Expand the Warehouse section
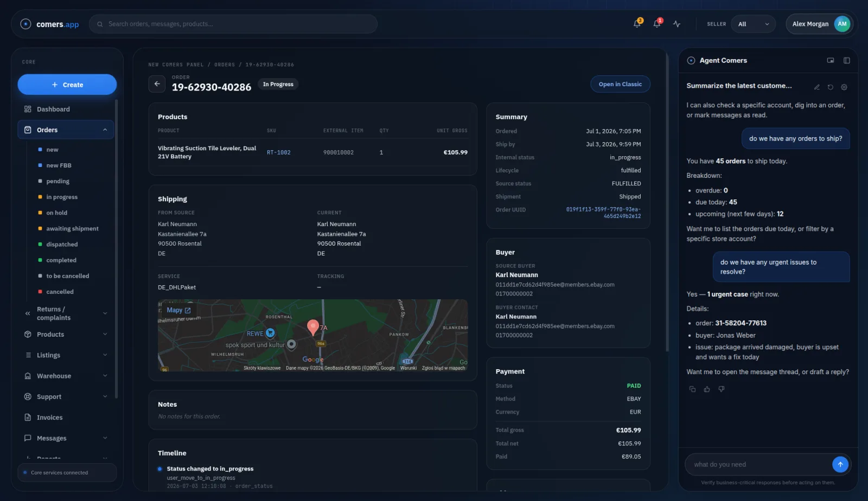The width and height of the screenshot is (868, 501). pyautogui.click(x=105, y=376)
